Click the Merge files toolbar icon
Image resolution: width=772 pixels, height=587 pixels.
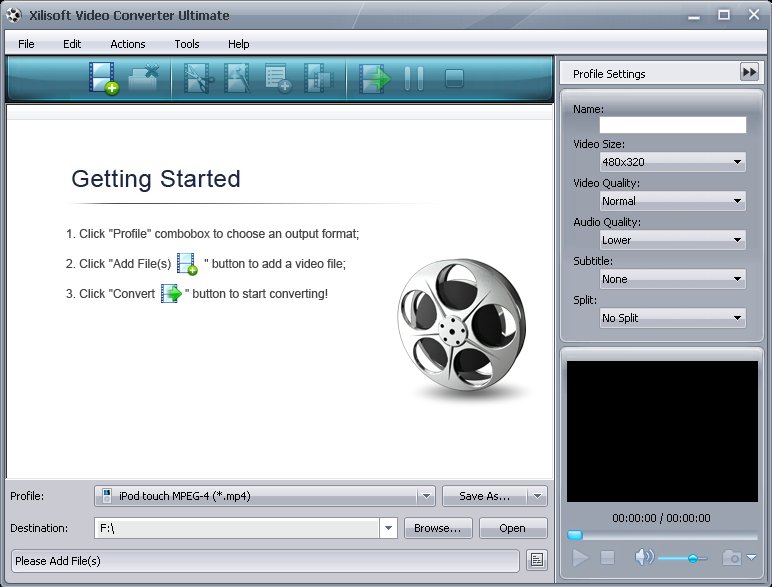click(x=318, y=78)
